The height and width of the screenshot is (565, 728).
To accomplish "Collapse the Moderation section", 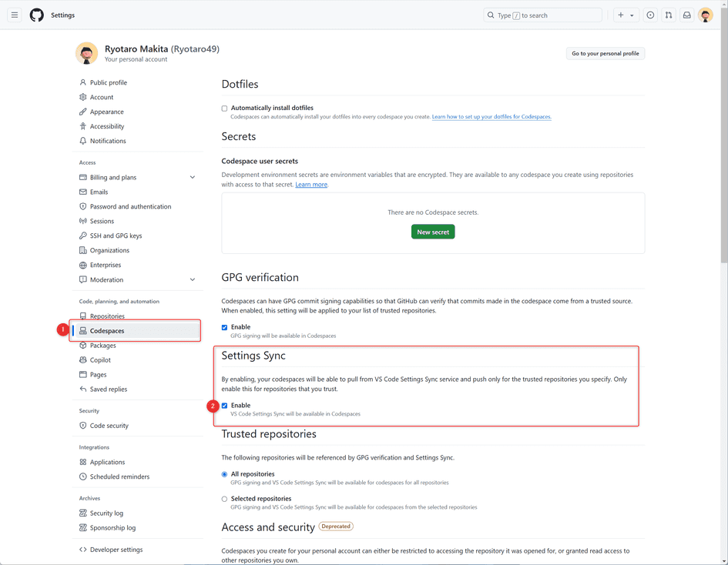I will coord(192,279).
